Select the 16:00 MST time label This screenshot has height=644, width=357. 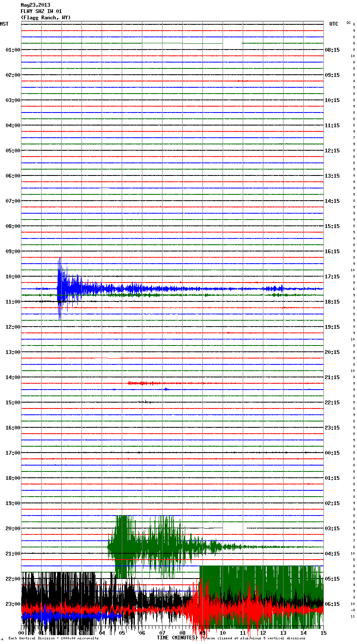(13, 428)
